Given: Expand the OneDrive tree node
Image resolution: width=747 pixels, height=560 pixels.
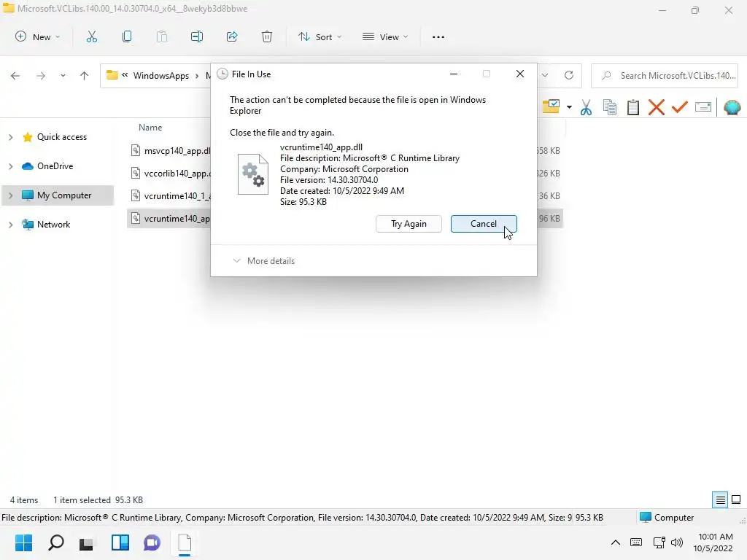Looking at the screenshot, I should click(10, 166).
